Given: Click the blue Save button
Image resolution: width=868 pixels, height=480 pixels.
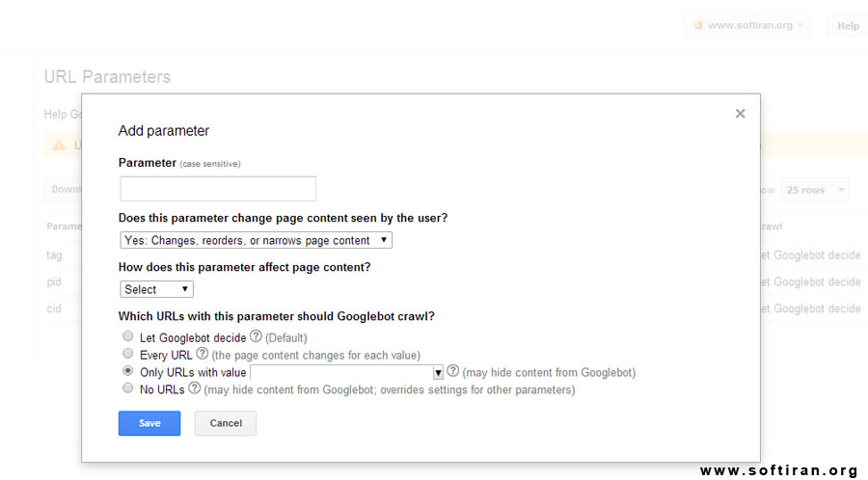Looking at the screenshot, I should click(x=149, y=423).
